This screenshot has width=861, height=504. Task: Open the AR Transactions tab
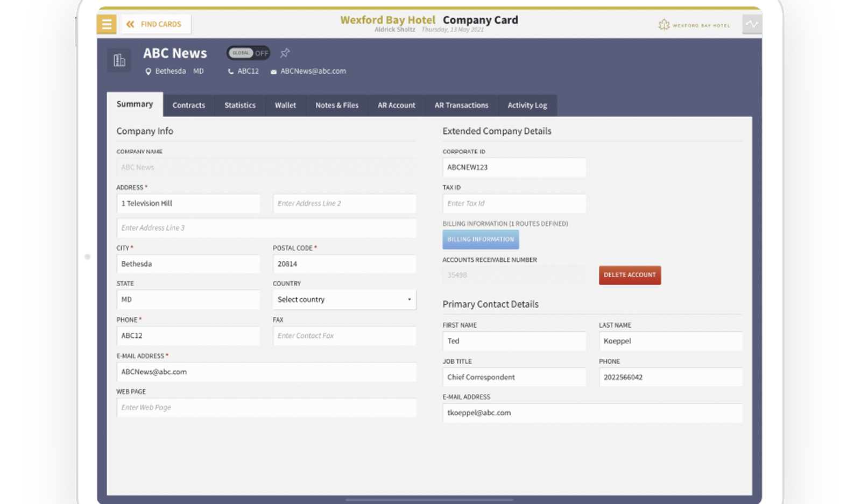(x=462, y=105)
